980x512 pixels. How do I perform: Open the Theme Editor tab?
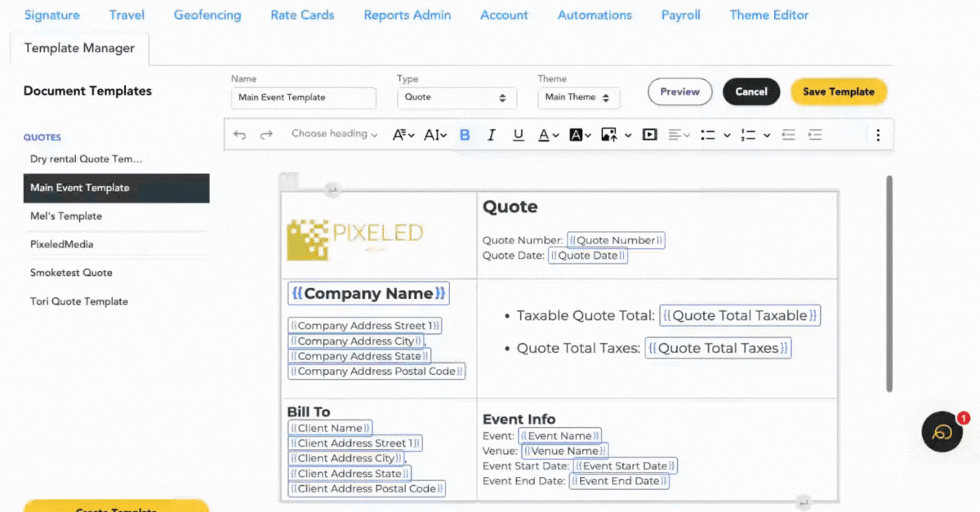(x=768, y=15)
